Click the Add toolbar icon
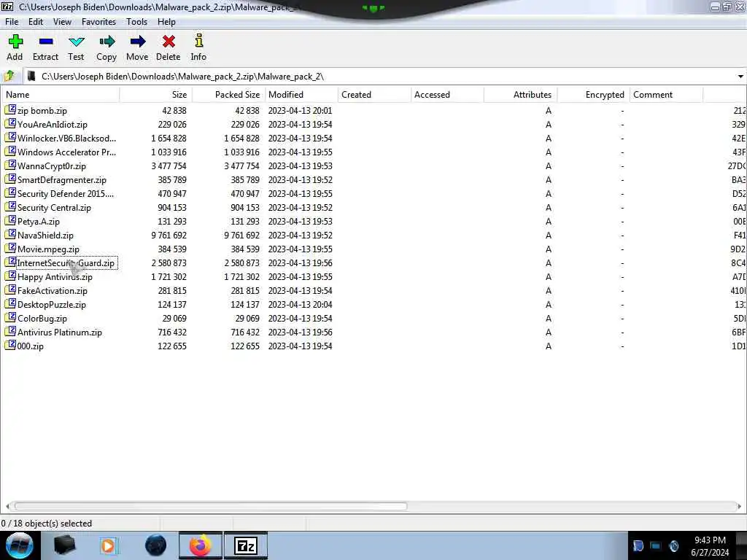Viewport: 747px width, 560px height. pos(15,42)
